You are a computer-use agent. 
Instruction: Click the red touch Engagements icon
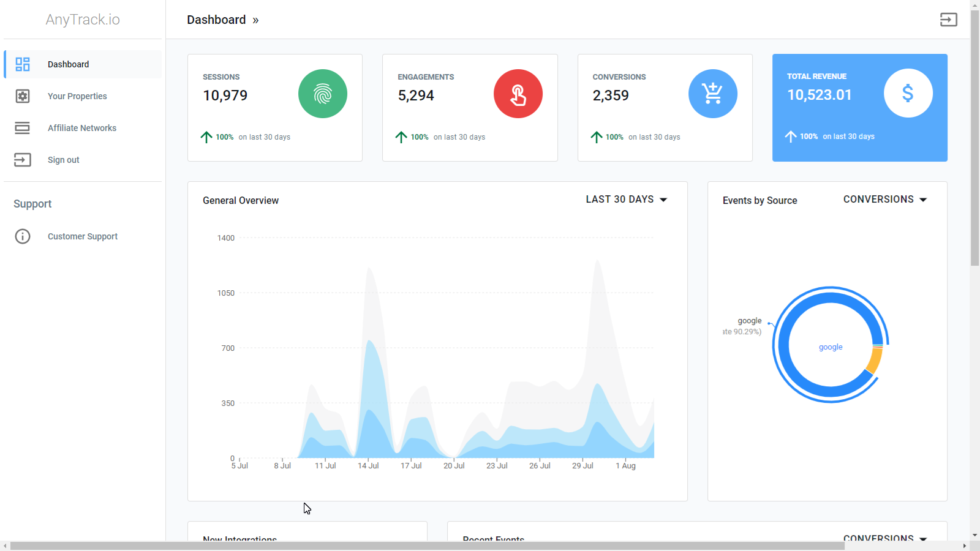(x=518, y=94)
